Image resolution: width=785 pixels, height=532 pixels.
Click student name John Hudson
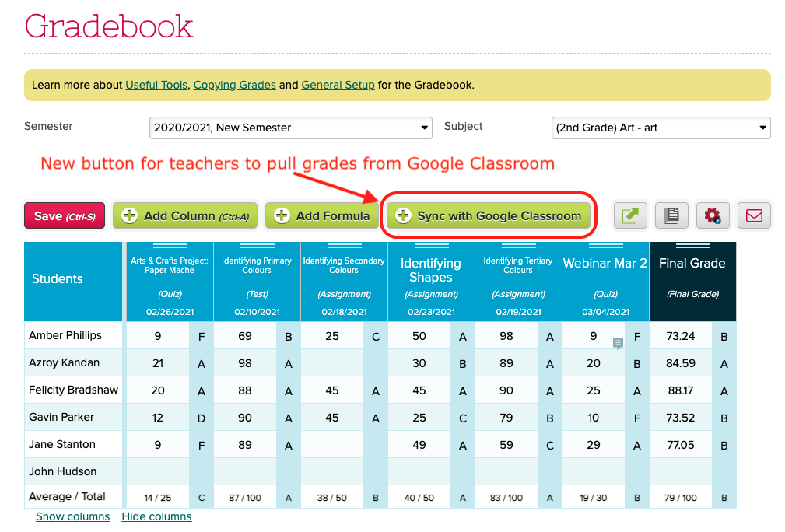62,471
